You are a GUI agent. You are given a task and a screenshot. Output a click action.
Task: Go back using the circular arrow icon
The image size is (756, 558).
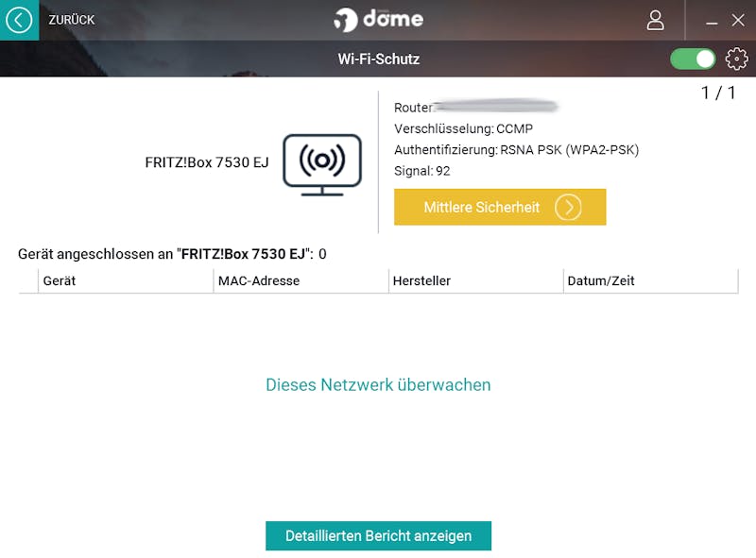[x=19, y=20]
